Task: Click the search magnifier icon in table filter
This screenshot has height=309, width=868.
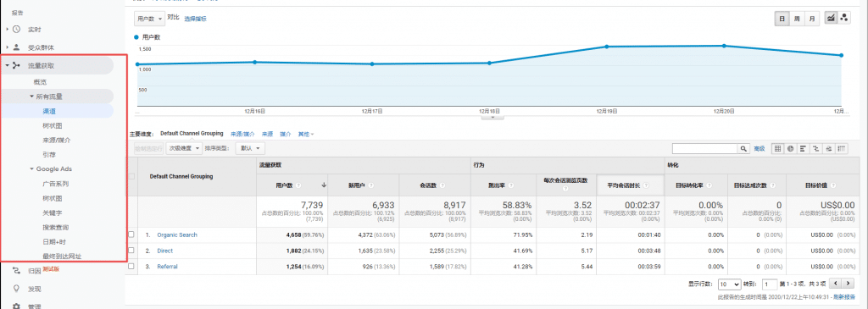Action: click(x=743, y=149)
